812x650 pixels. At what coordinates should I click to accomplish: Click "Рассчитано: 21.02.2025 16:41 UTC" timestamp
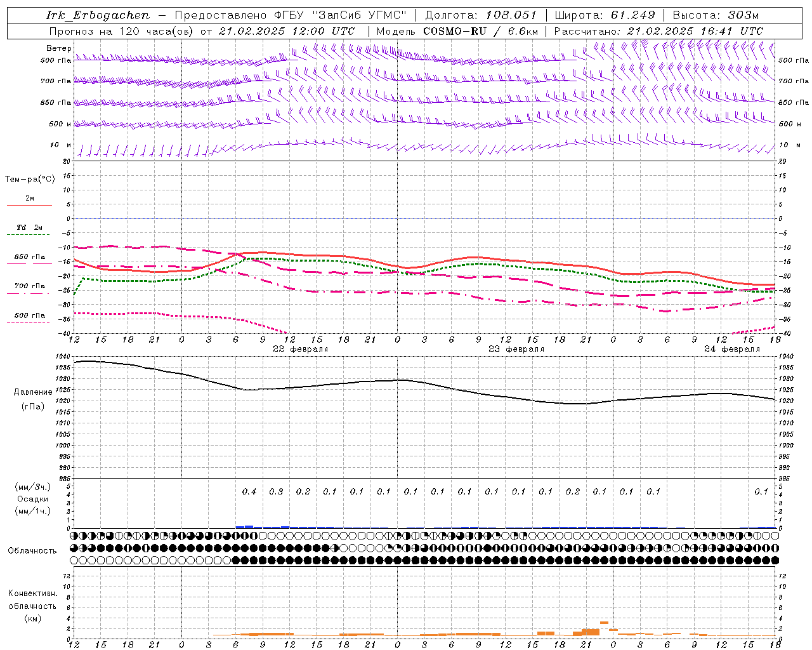point(658,31)
